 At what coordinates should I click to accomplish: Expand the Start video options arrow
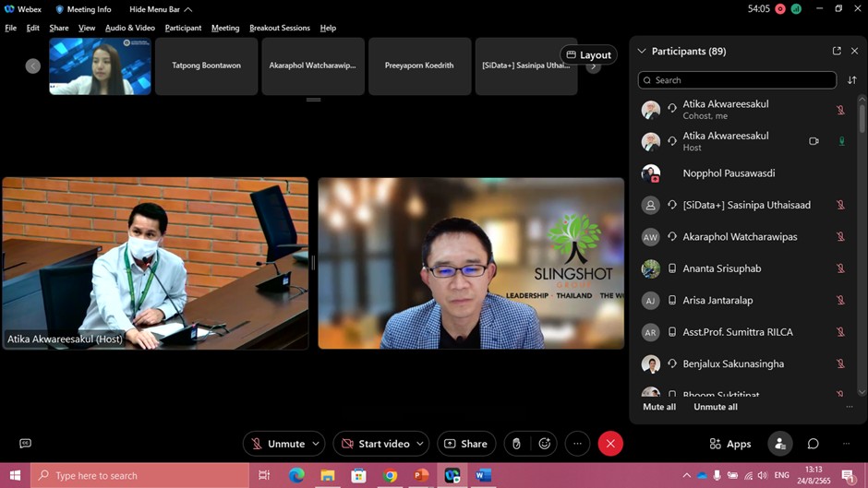420,444
